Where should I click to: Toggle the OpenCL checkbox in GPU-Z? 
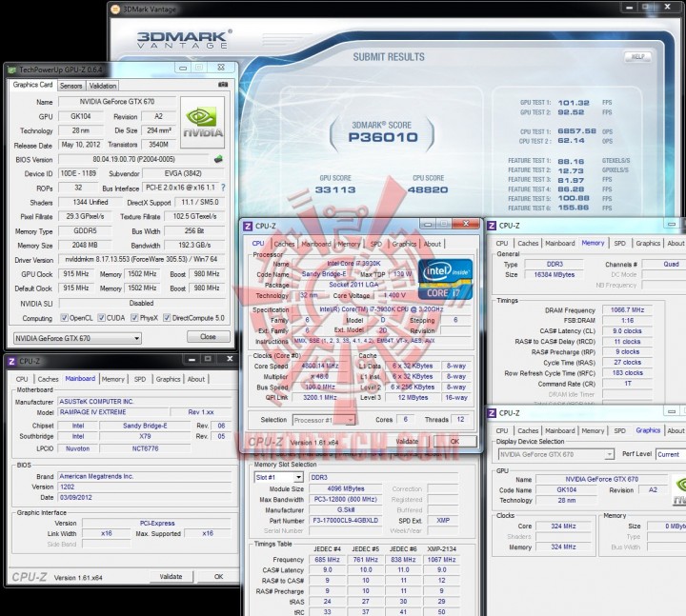click(x=65, y=318)
